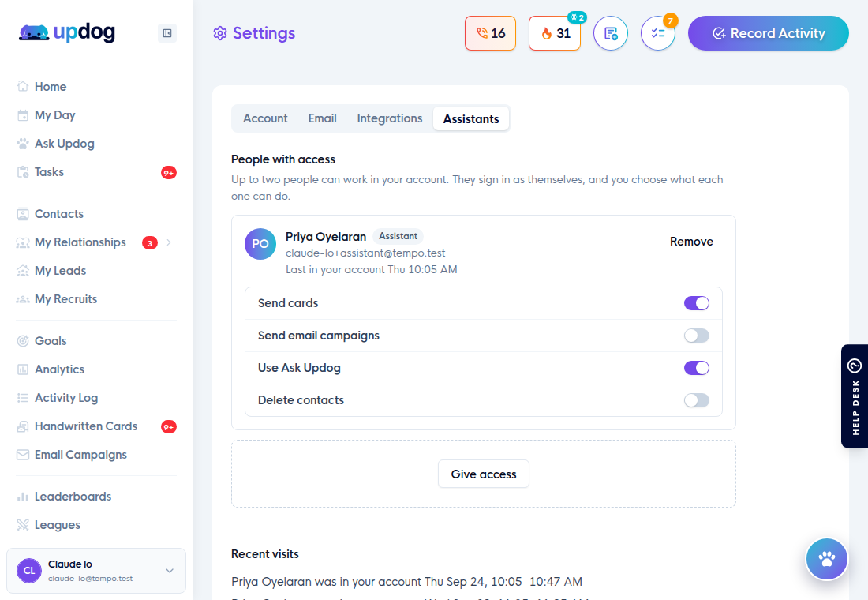Click the Email Campaigns envelope icon
The width and height of the screenshot is (868, 600).
(x=23, y=454)
